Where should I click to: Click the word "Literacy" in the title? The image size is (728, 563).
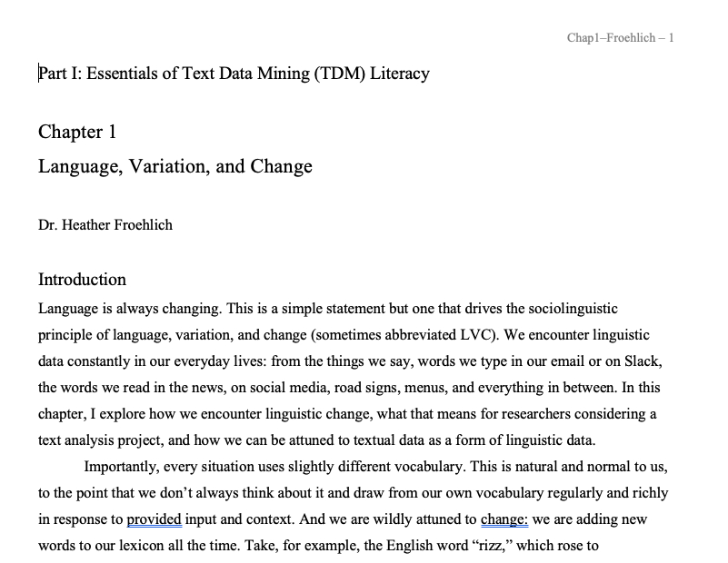click(x=399, y=74)
